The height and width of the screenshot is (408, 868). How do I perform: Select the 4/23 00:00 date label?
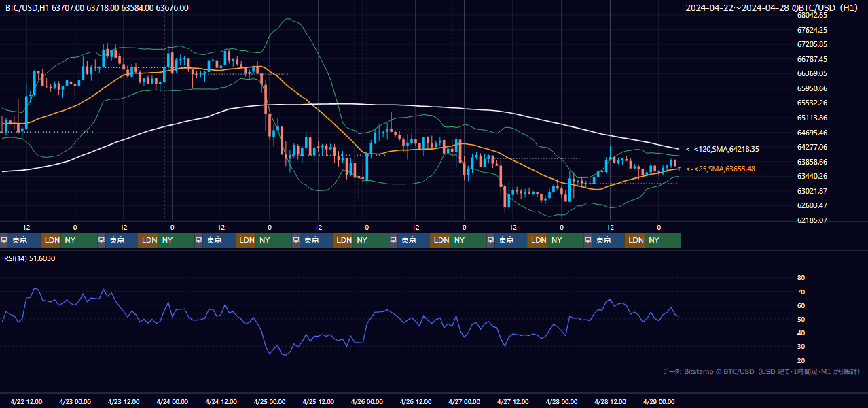point(75,401)
